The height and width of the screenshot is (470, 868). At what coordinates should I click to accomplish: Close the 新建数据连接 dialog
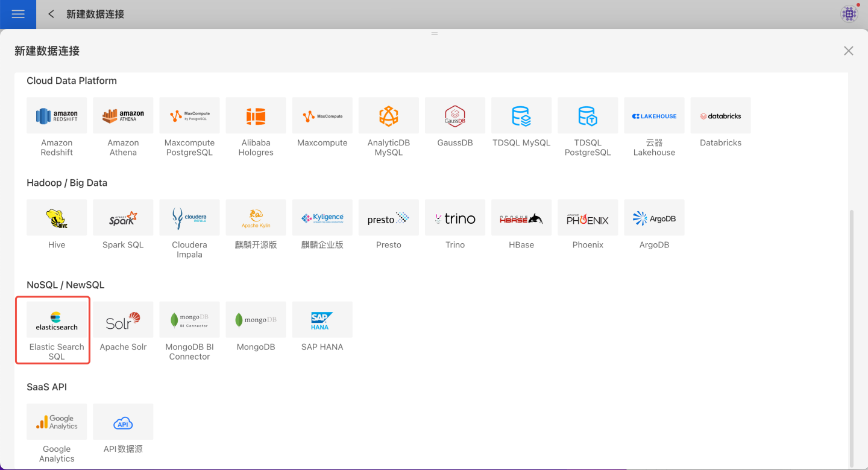coord(848,51)
